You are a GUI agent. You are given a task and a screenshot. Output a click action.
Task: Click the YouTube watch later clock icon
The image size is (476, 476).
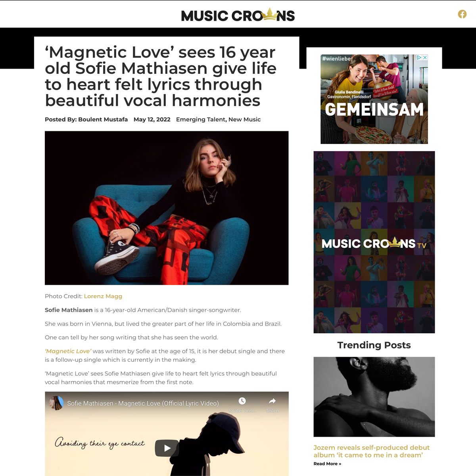click(242, 401)
